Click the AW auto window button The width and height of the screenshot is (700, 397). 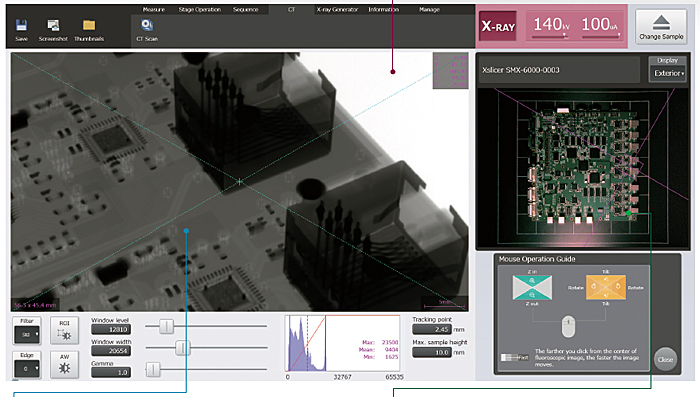pos(64,364)
